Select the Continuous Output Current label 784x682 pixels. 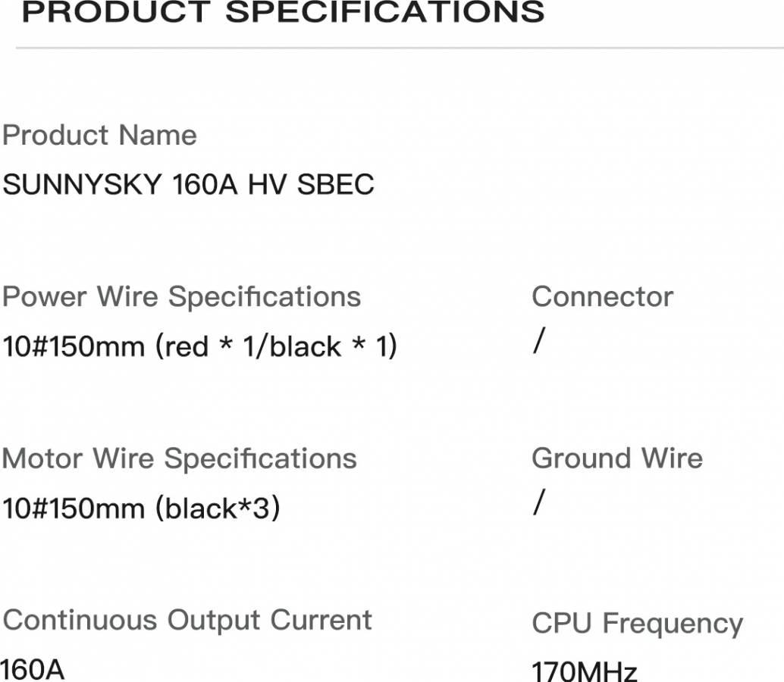[187, 620]
